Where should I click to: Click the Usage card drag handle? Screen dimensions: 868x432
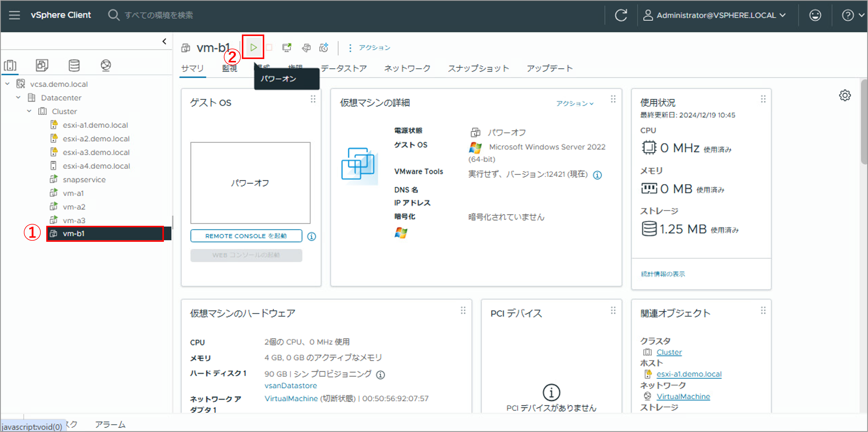click(763, 99)
